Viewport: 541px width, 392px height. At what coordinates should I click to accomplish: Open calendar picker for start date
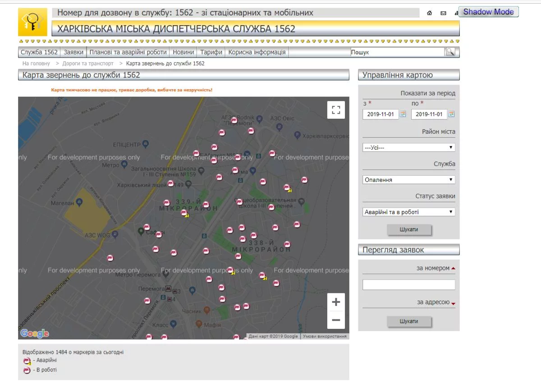coord(403,114)
